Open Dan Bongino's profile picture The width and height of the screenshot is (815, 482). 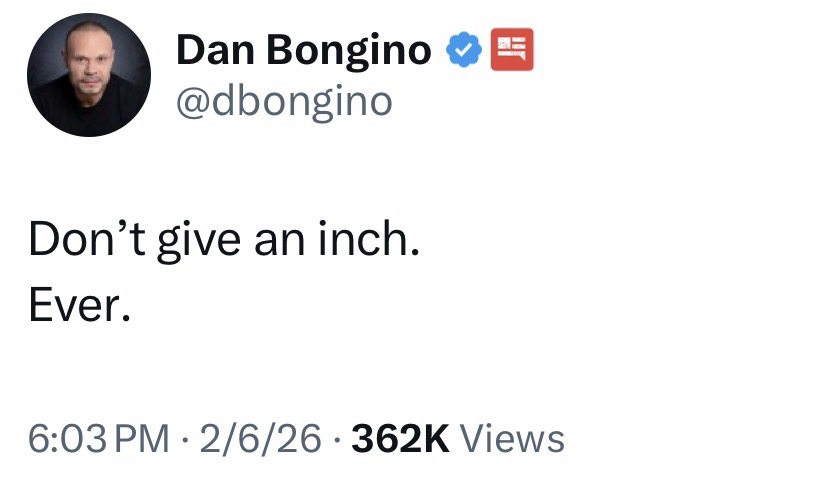89,75
